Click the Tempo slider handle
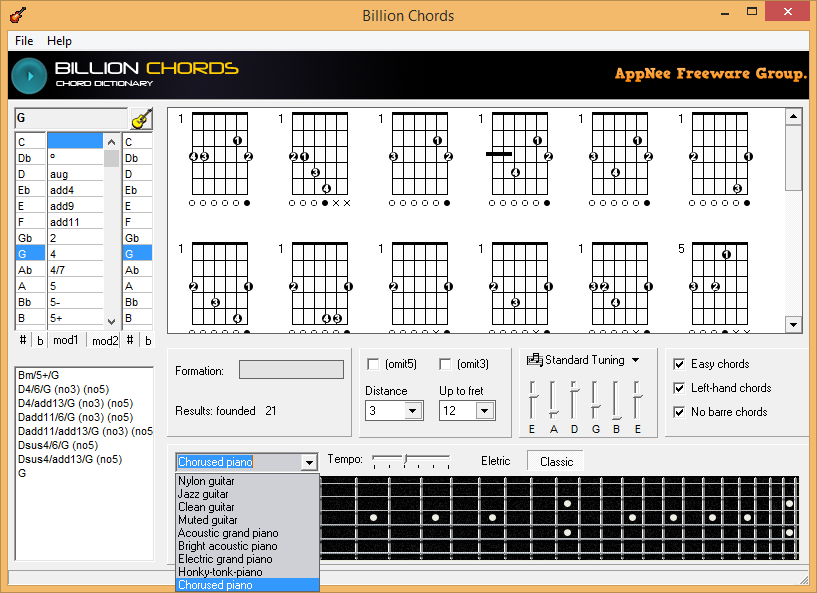 (406, 459)
